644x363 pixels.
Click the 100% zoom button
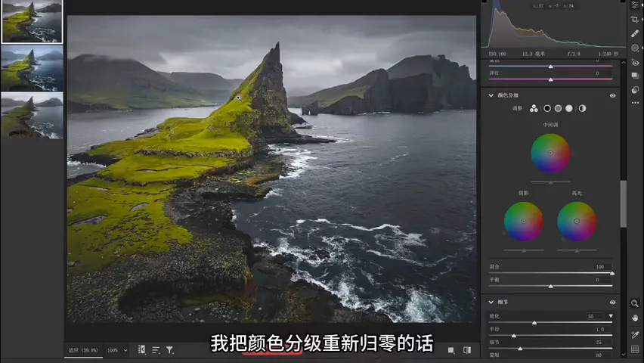(113, 351)
